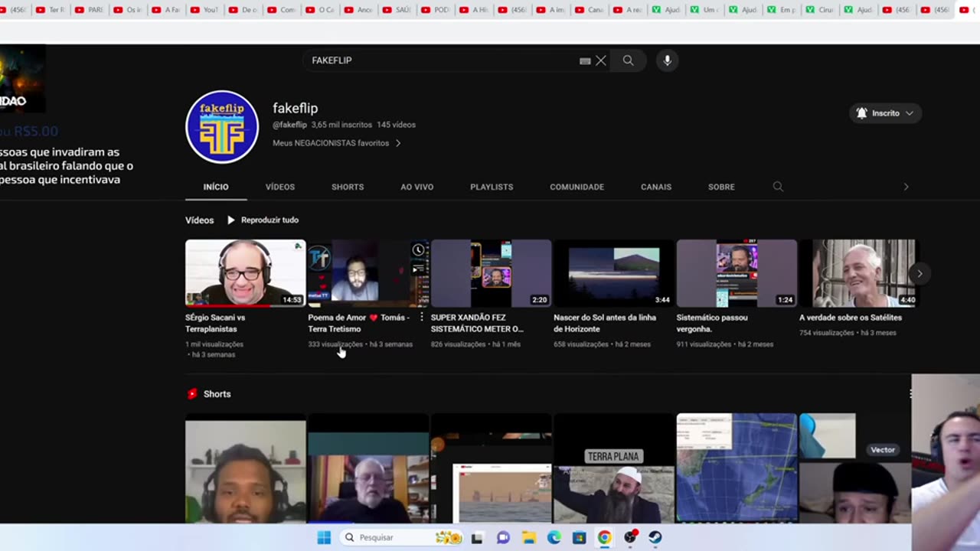Open SUPER XANDÃO FEZ SISTEMÁTICO video title
The width and height of the screenshot is (980, 551).
(477, 323)
